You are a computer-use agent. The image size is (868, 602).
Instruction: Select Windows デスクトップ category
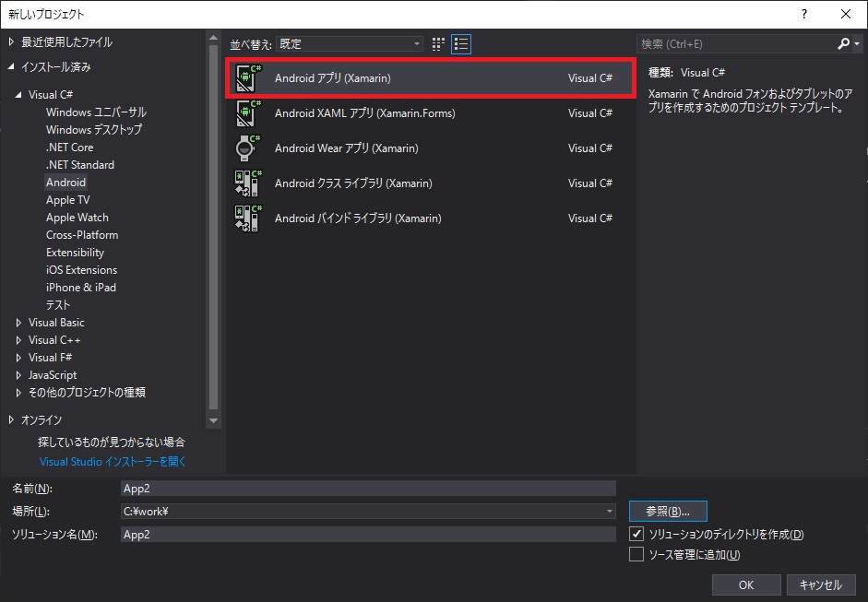point(94,129)
